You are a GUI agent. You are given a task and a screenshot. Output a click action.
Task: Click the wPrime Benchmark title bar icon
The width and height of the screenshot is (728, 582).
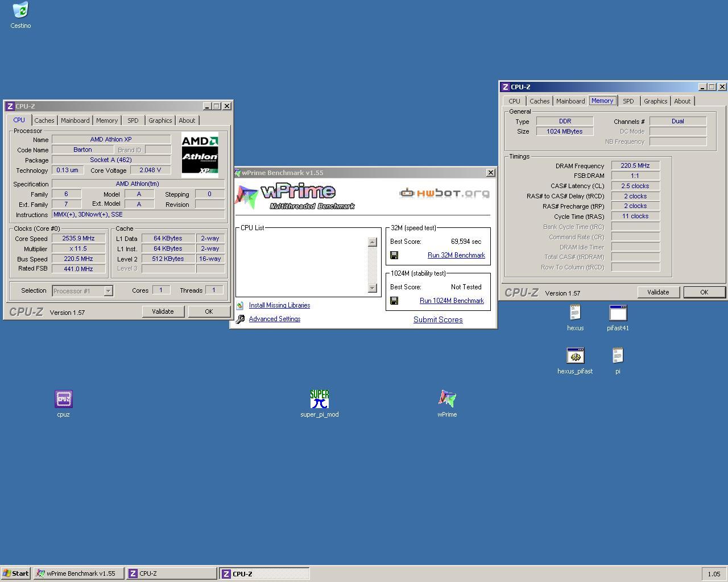(238, 173)
